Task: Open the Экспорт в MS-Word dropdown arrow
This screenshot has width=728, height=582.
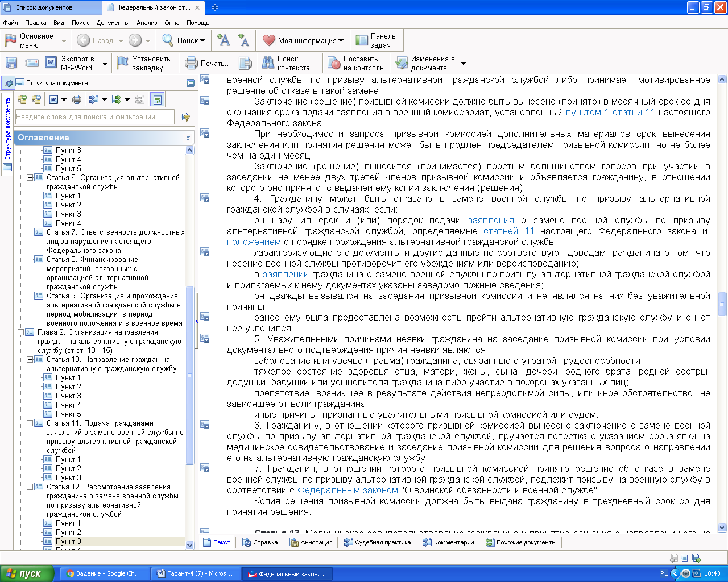Action: pyautogui.click(x=105, y=64)
